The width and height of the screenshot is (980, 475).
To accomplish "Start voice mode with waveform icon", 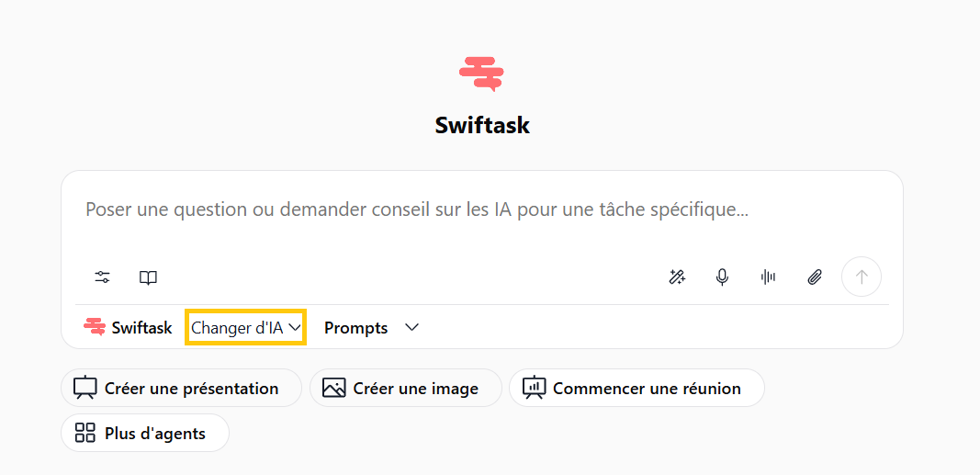I will tap(768, 277).
